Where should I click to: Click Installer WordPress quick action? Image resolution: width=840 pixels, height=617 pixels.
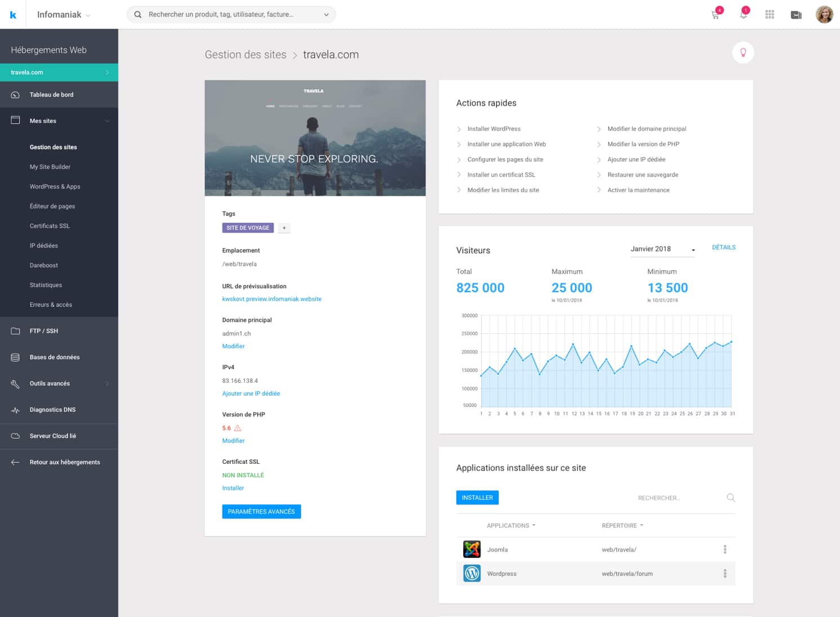[494, 129]
